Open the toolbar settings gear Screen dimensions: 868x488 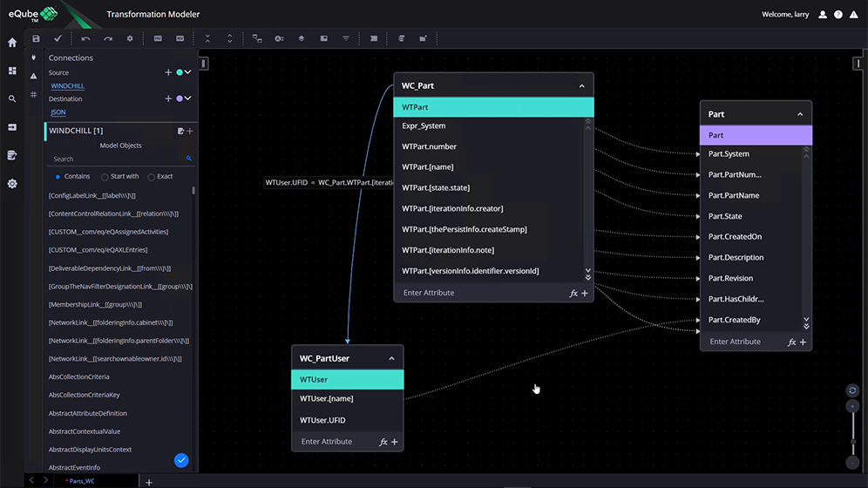tap(130, 38)
